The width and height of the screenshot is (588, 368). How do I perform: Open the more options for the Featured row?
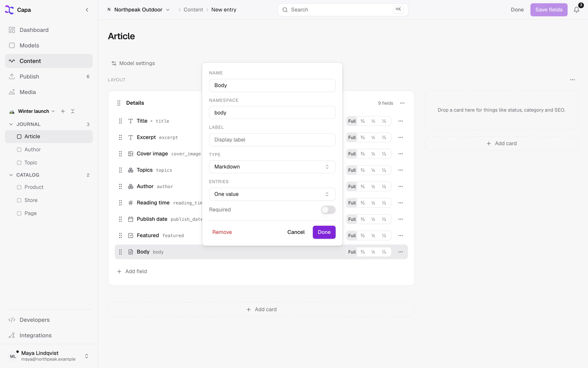click(x=400, y=236)
